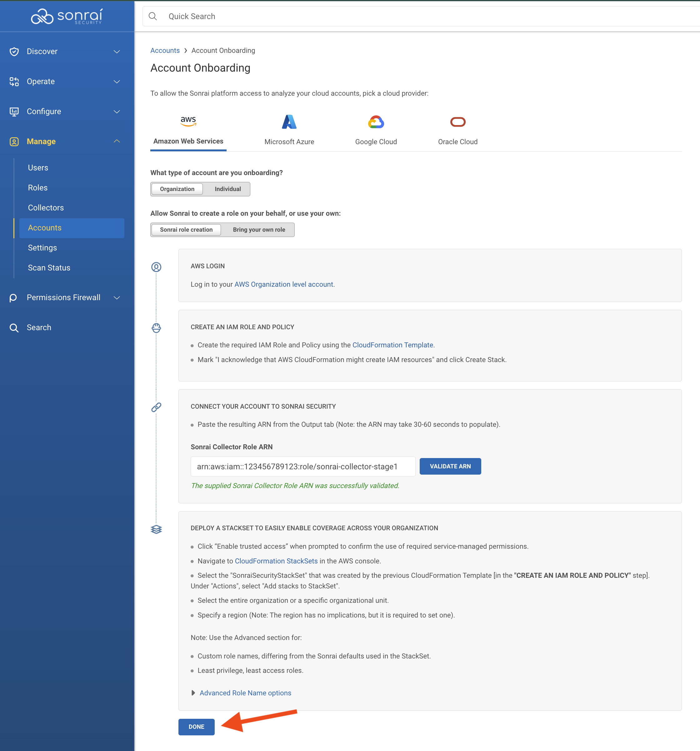The width and height of the screenshot is (700, 751).
Task: Click the Accounts breadcrumb link
Action: coord(165,51)
